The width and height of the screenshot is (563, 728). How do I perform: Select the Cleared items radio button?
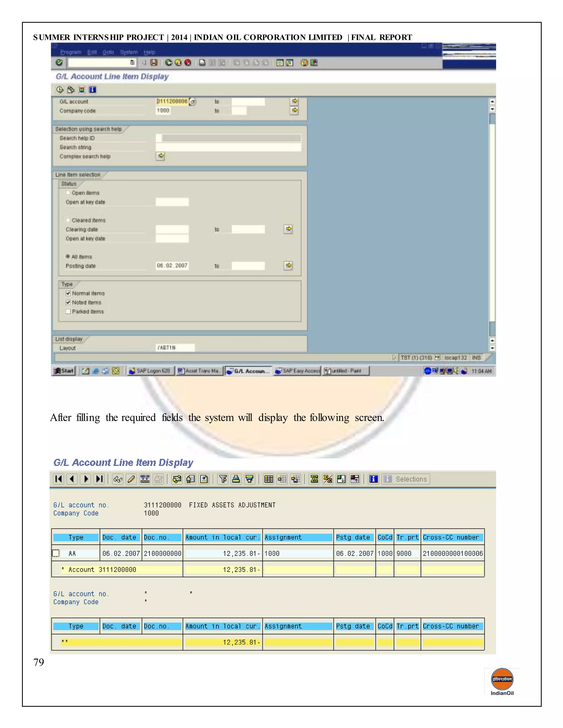click(x=68, y=220)
